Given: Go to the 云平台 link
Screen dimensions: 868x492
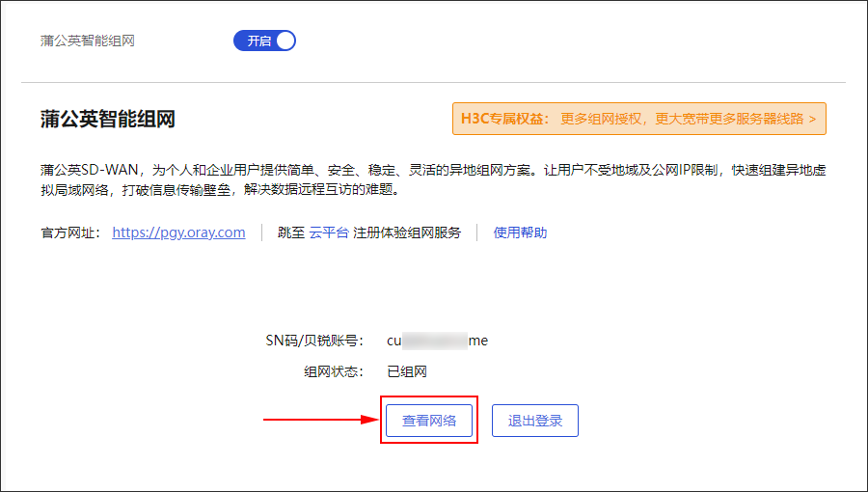Looking at the screenshot, I should tap(329, 232).
